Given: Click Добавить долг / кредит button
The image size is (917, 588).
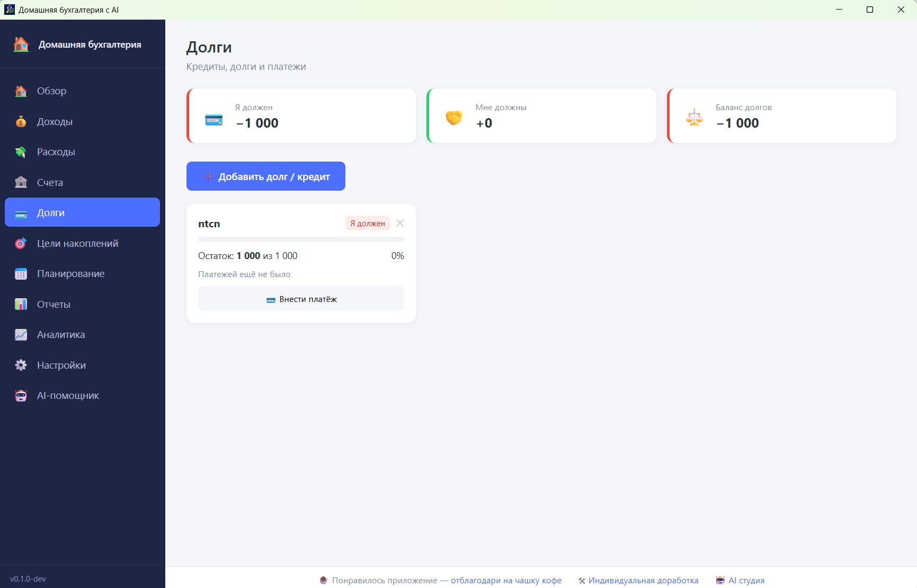Looking at the screenshot, I should [266, 176].
